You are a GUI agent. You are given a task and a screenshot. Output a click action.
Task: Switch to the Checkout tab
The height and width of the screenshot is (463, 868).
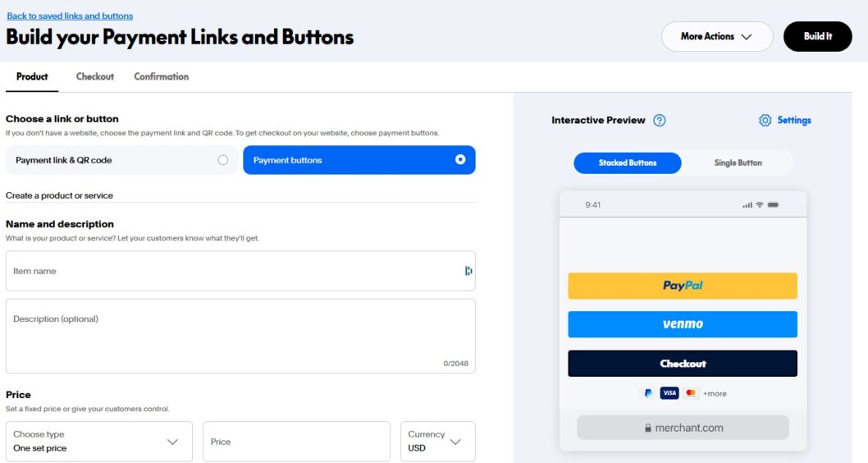(x=95, y=76)
